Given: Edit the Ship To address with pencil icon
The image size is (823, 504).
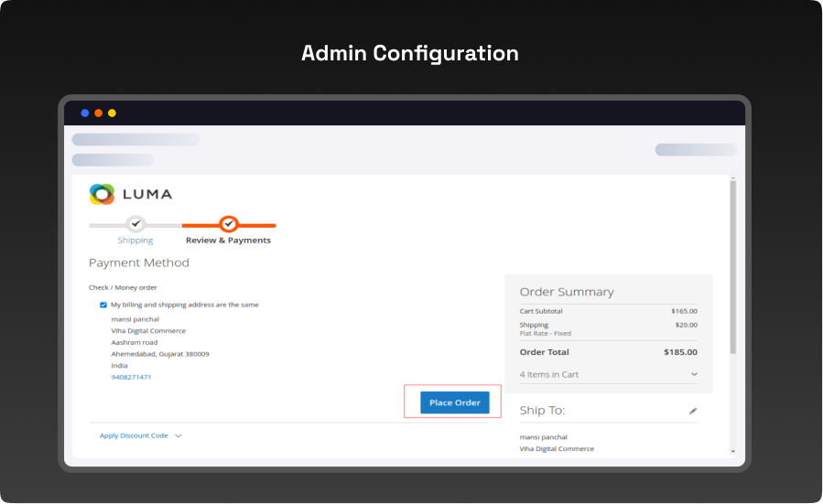Looking at the screenshot, I should click(x=693, y=411).
